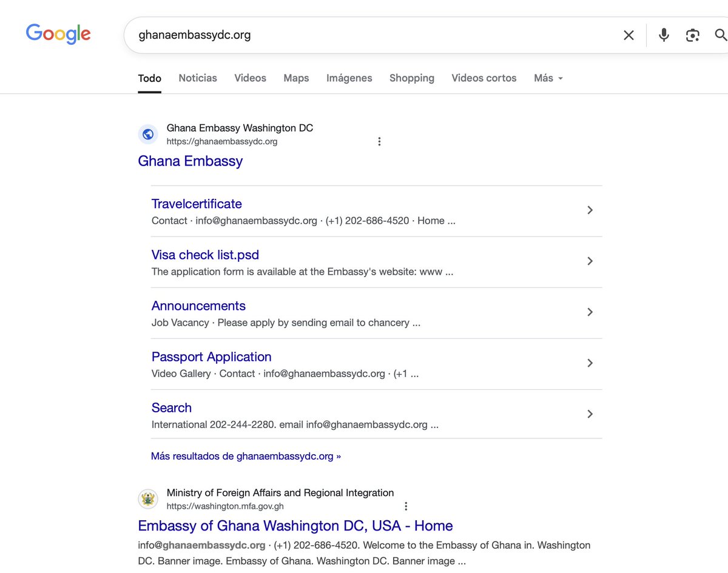Expand the Search sitelink chevron
This screenshot has width=728, height=573.
(x=590, y=414)
